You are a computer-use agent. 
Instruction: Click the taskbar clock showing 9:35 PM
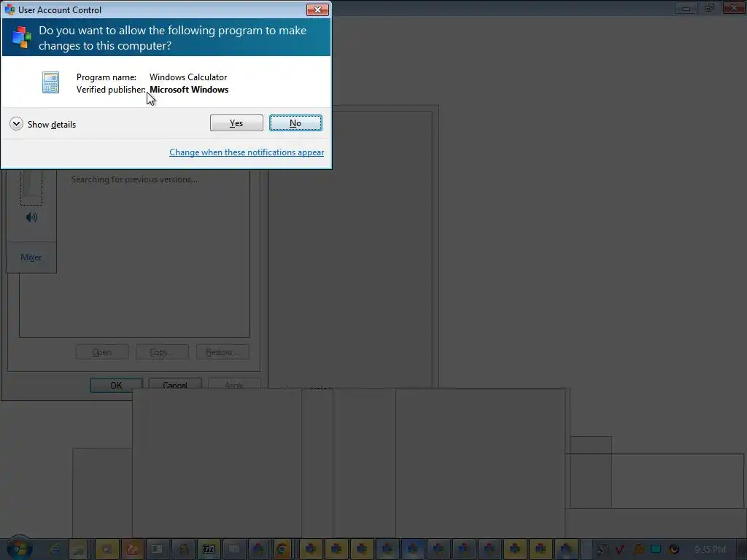click(x=710, y=550)
